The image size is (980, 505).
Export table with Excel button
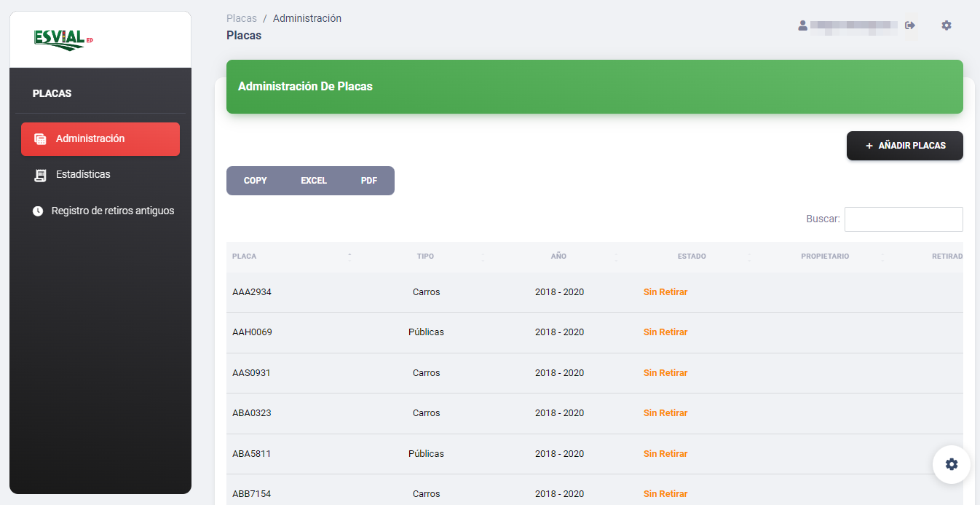314,181
